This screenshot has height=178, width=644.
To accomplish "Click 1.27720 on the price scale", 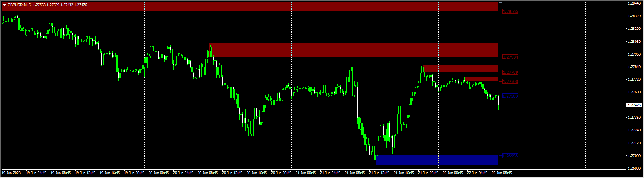I will pyautogui.click(x=635, y=80).
